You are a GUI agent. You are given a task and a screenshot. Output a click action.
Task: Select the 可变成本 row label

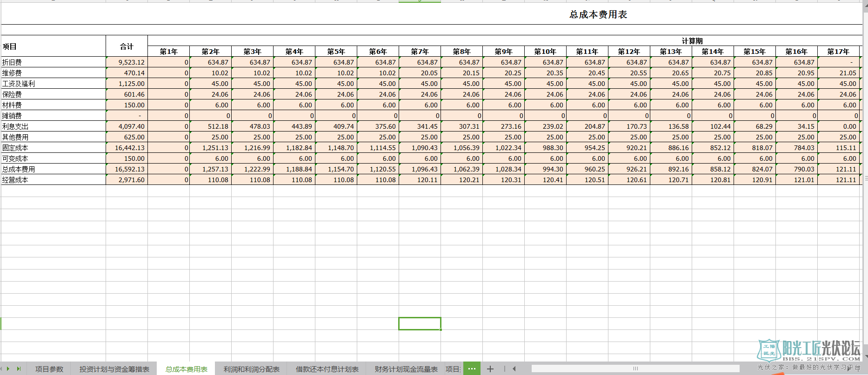pos(53,158)
